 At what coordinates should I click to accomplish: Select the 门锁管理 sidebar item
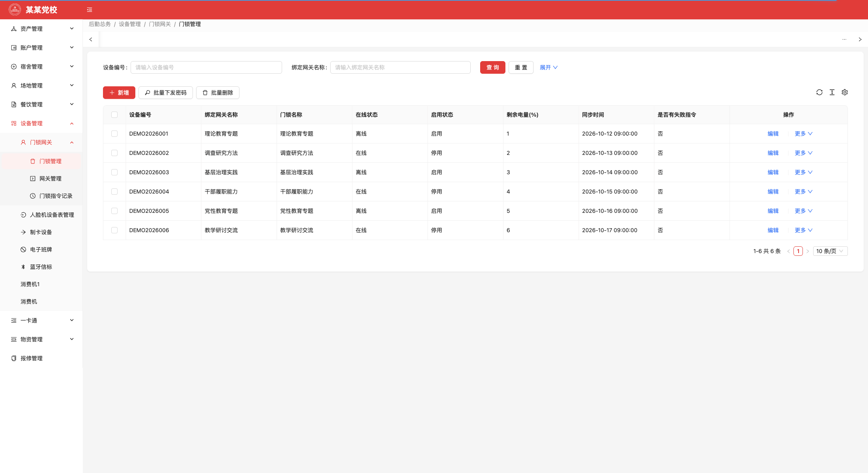point(41,161)
